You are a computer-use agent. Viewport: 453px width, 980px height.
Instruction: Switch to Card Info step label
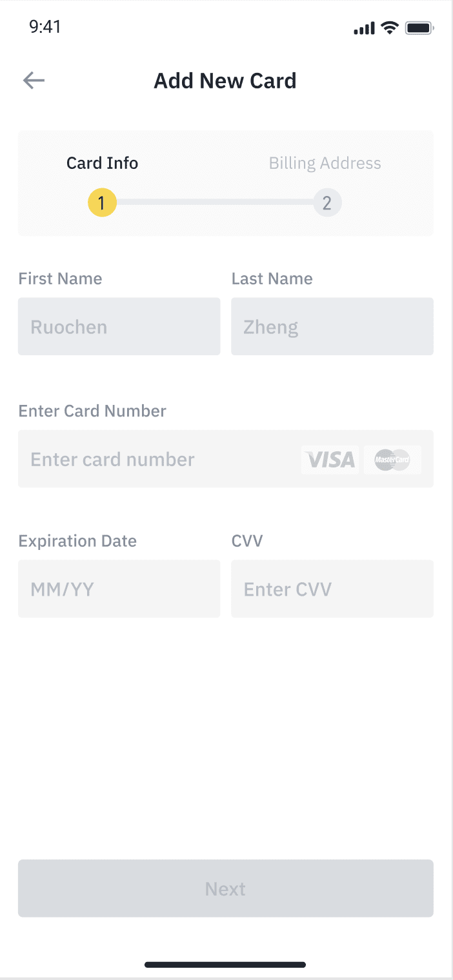click(102, 163)
